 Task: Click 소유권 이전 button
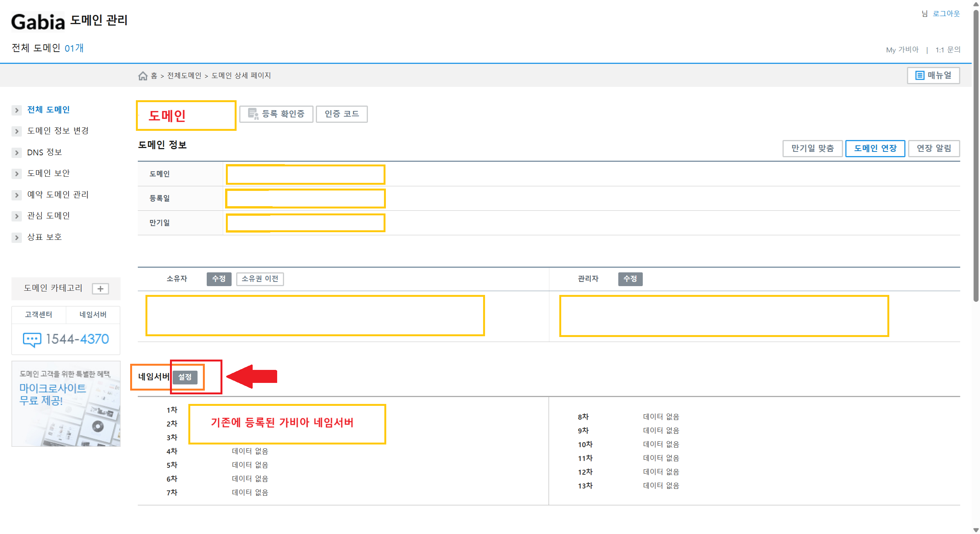[x=260, y=279]
